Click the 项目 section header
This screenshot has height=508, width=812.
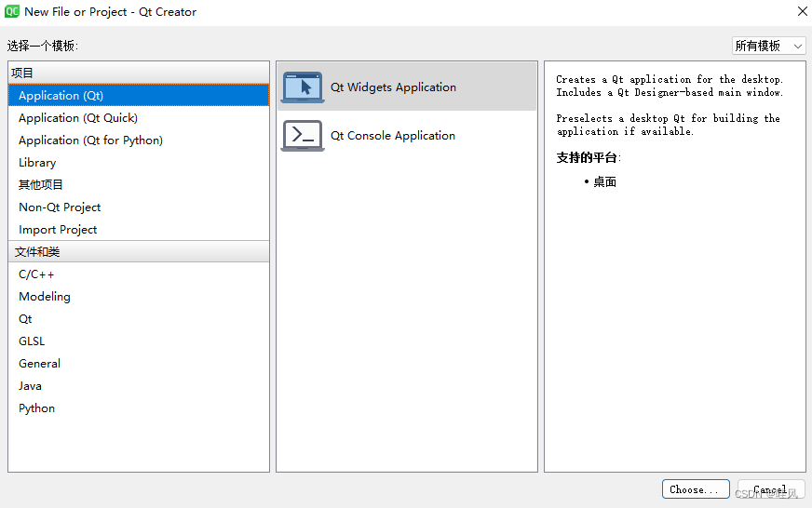(139, 73)
